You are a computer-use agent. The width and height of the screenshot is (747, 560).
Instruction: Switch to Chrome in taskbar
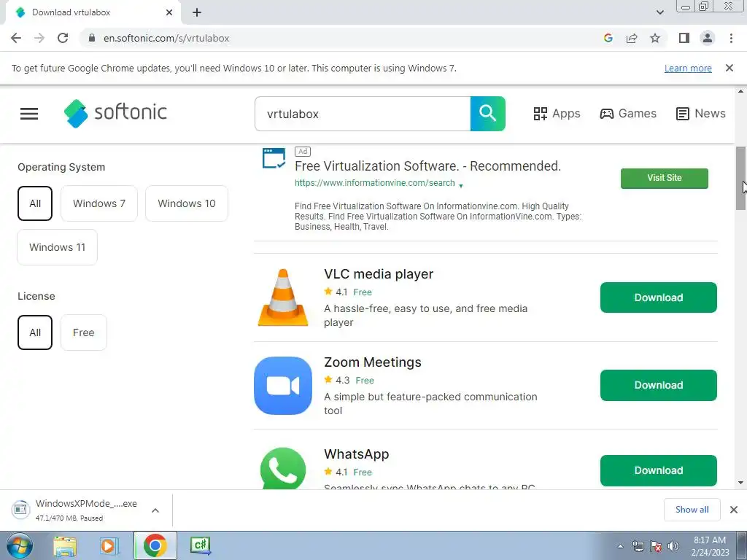pyautogui.click(x=155, y=545)
